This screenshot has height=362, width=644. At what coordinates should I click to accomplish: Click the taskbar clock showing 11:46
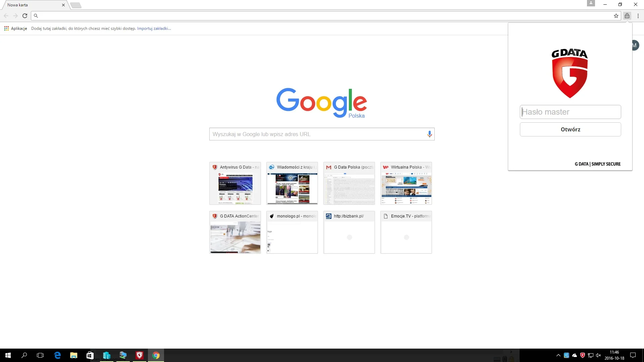click(x=614, y=355)
